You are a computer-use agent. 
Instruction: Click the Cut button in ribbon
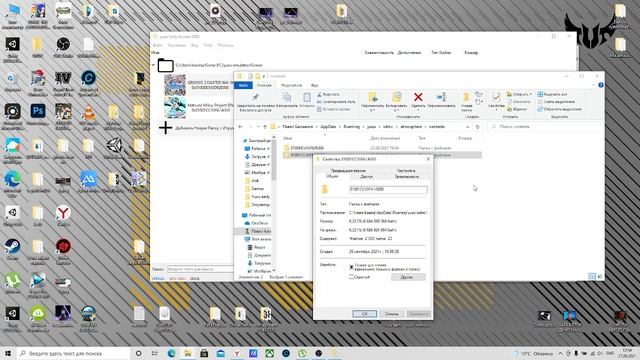pyautogui.click(x=328, y=94)
